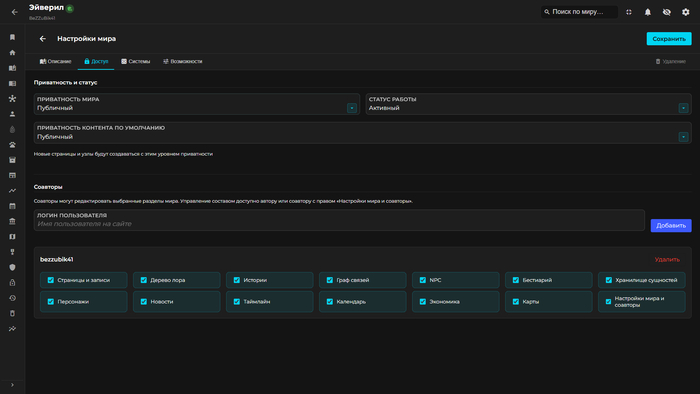The width and height of the screenshot is (700, 394).
Task: Click the notifications bell icon
Action: (x=648, y=12)
